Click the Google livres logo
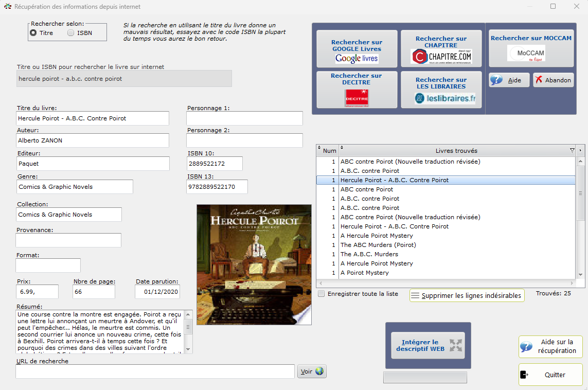The image size is (588, 390). (357, 58)
